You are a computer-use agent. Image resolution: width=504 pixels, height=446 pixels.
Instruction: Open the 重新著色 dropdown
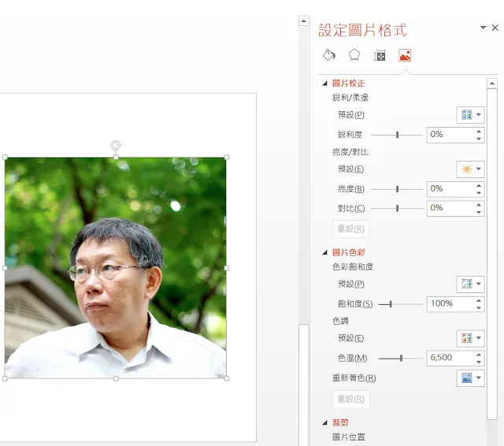coord(470,377)
